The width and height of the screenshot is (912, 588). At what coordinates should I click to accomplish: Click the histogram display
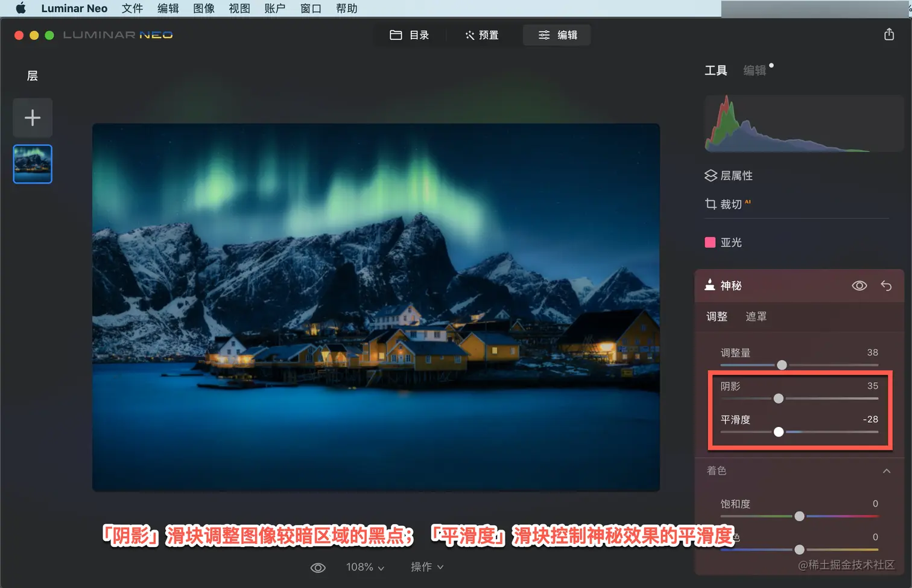[803, 124]
